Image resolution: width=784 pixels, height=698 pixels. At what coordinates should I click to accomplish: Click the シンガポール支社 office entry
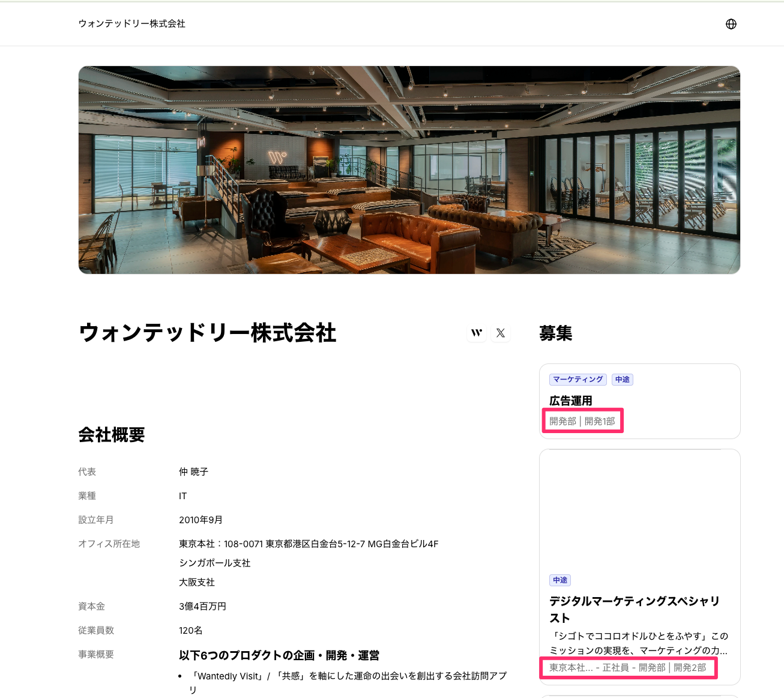pos(214,563)
